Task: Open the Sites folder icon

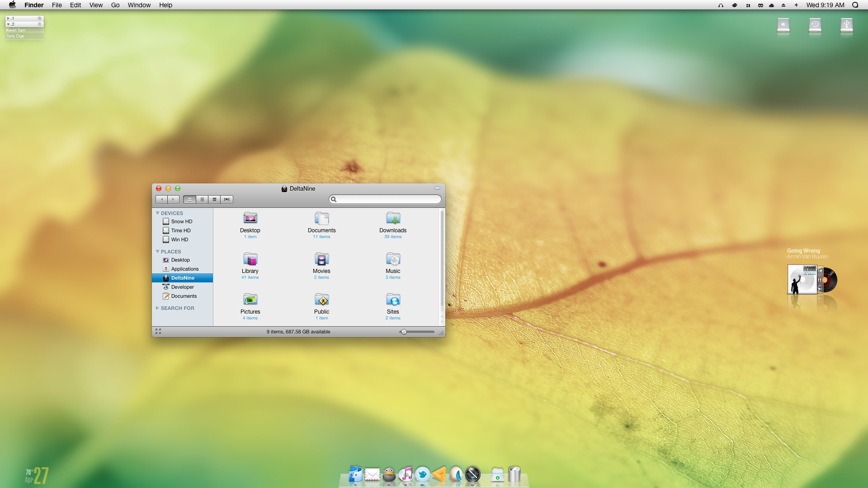Action: pyautogui.click(x=393, y=300)
